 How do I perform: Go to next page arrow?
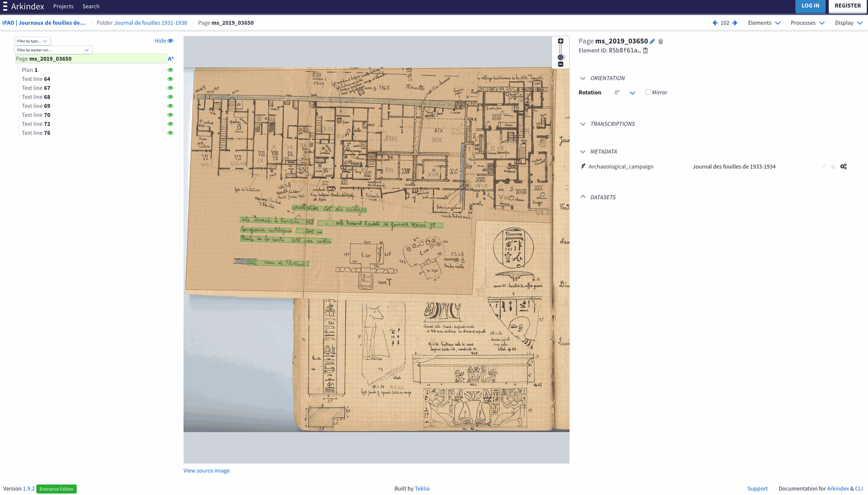click(x=735, y=23)
